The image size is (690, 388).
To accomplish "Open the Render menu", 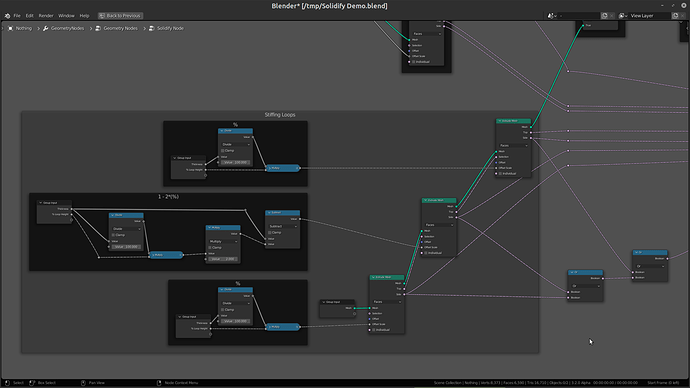I will 46,15.
